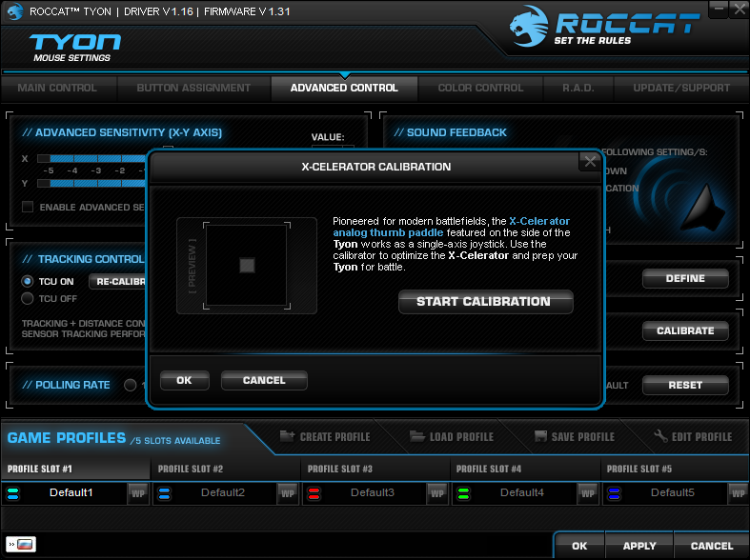Select the Default2 profile name
Viewport: 750px width, 560px height.
(x=223, y=492)
